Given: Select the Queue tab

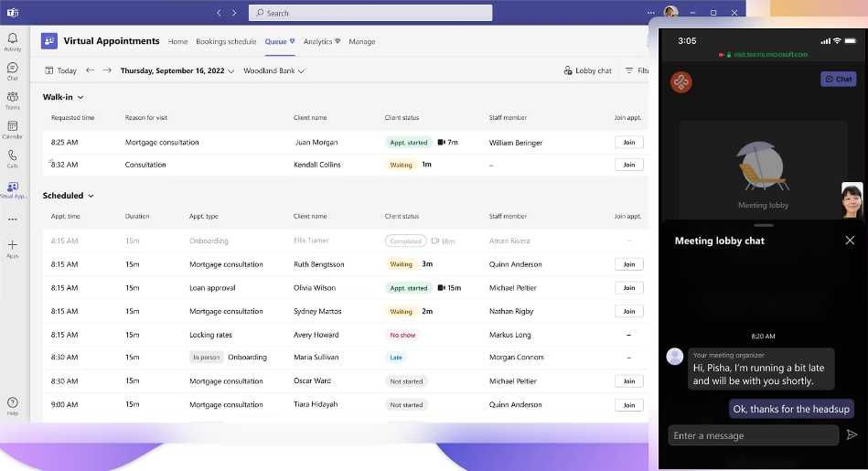Looking at the screenshot, I should pyautogui.click(x=280, y=41).
